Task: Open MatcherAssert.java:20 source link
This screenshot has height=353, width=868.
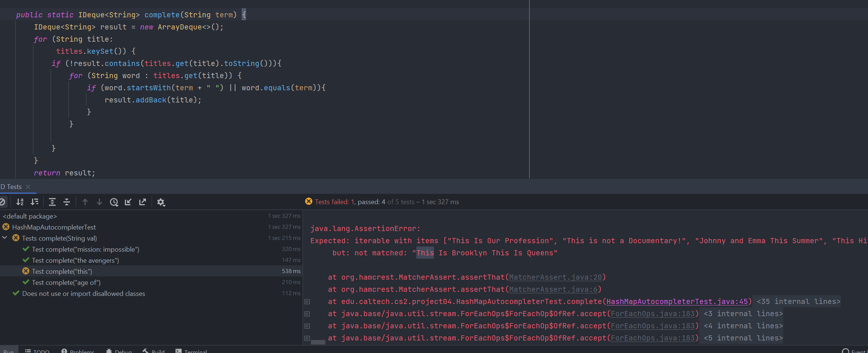Action: (555, 277)
